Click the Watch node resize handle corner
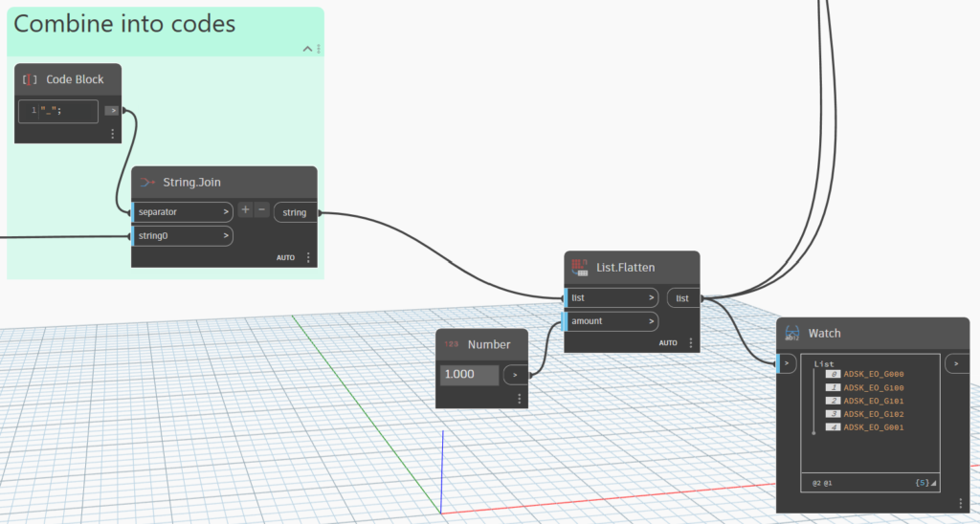The height and width of the screenshot is (524, 980). tap(934, 484)
